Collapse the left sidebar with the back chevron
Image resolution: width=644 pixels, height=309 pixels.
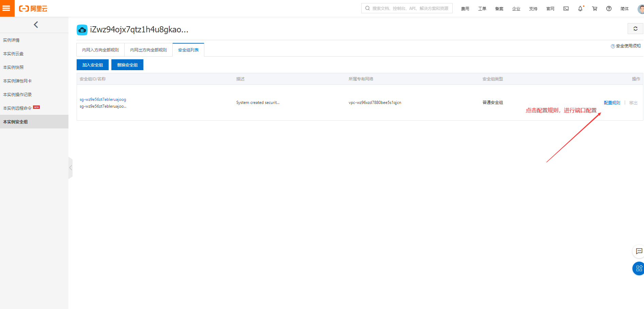[36, 24]
